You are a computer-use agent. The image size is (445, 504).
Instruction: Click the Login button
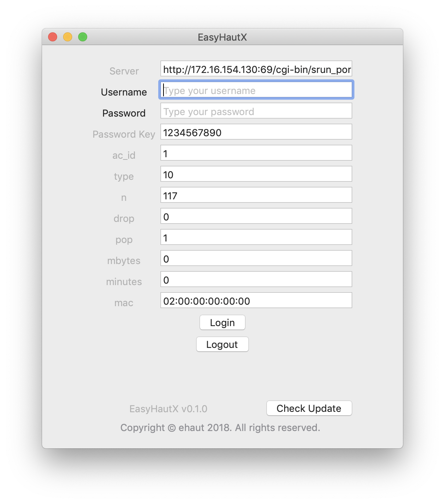pos(222,323)
